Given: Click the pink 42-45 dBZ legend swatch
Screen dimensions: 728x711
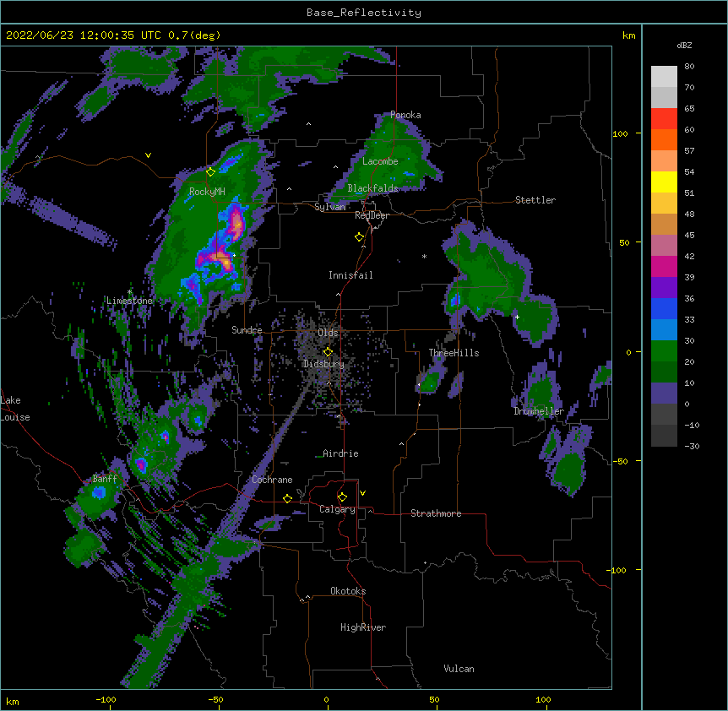Looking at the screenshot, I should [x=664, y=246].
